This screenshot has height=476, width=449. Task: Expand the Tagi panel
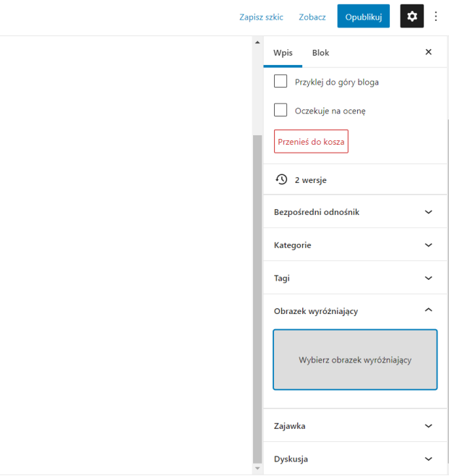click(355, 278)
